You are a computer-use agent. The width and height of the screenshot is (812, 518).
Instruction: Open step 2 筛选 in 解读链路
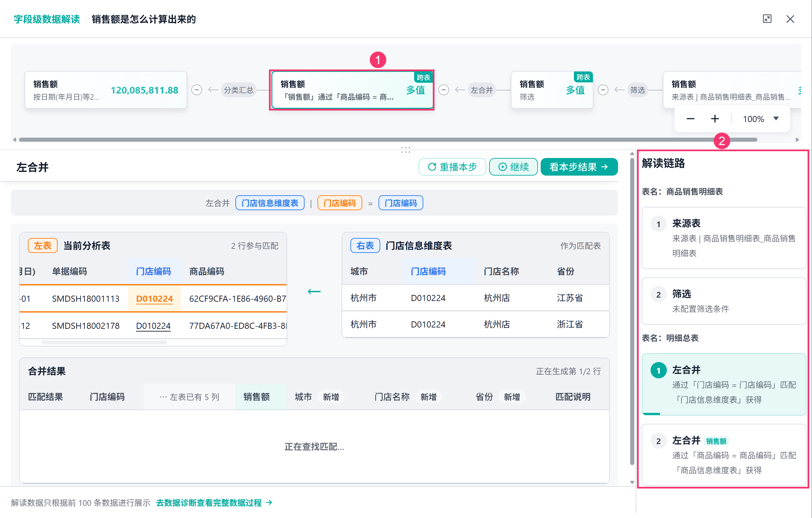(x=724, y=301)
